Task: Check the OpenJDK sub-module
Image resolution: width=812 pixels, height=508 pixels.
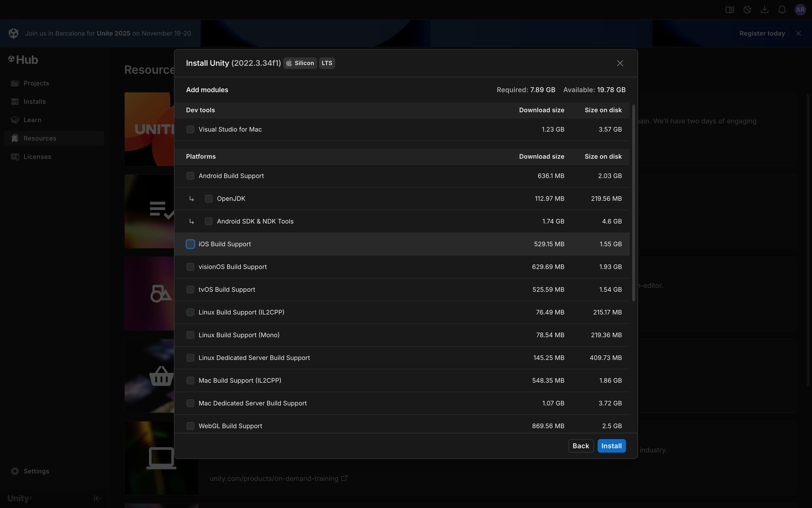Action: pyautogui.click(x=208, y=199)
